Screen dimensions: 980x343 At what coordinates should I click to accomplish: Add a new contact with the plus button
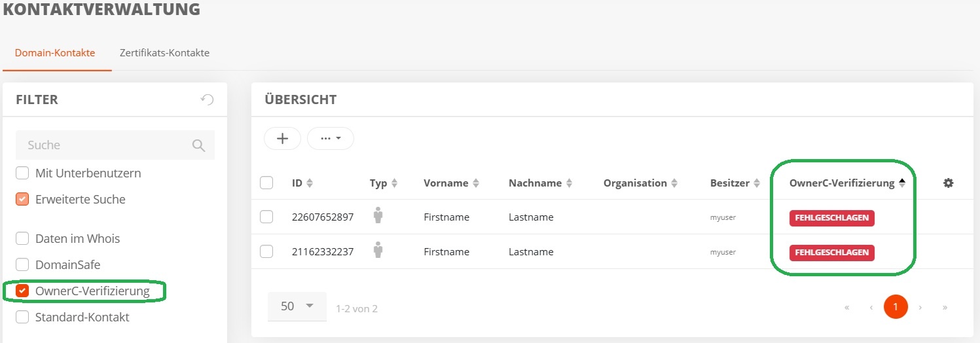pos(282,138)
